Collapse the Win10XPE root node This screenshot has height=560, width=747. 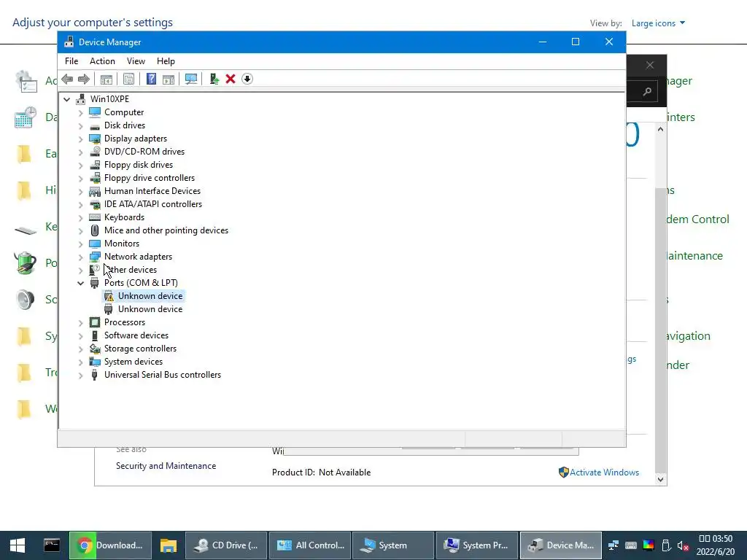pos(66,99)
